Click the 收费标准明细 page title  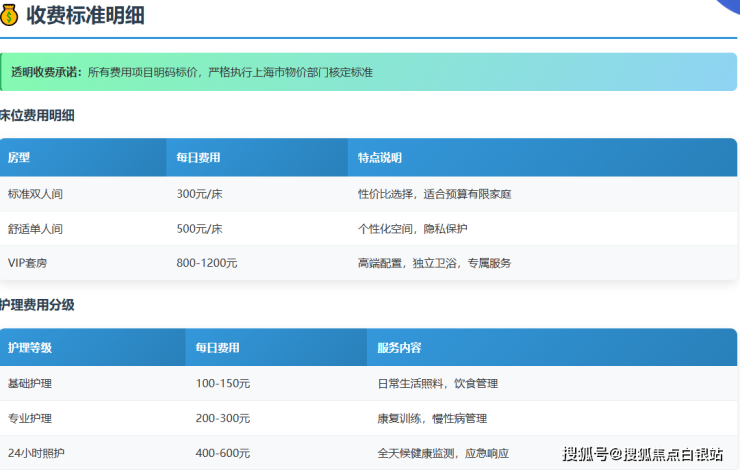pos(84,16)
